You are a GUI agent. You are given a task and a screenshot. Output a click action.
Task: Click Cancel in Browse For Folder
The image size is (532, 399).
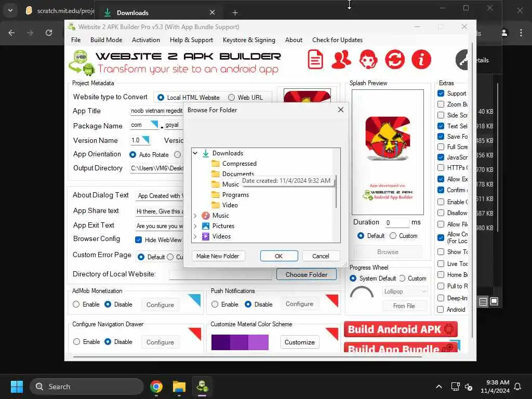click(x=321, y=256)
